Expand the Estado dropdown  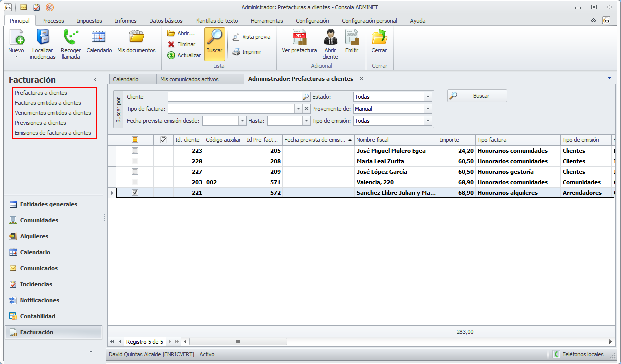[428, 97]
